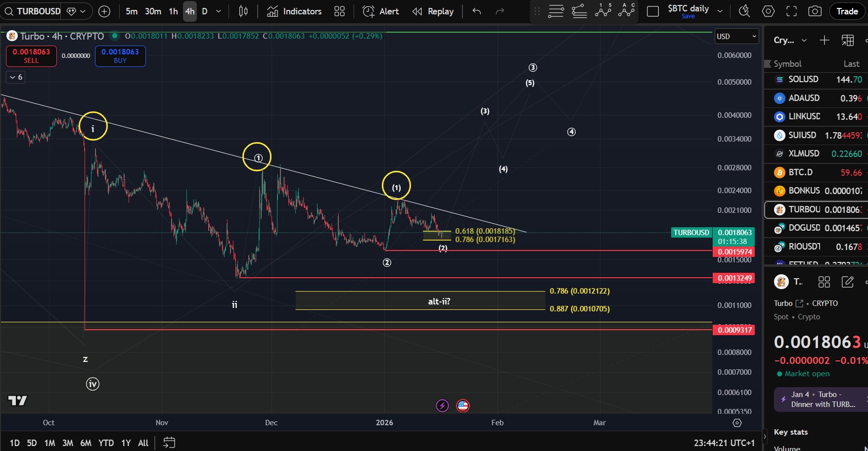Expand the $BTC daily layout dropdown
This screenshot has width=868, height=451.
coord(720,11)
